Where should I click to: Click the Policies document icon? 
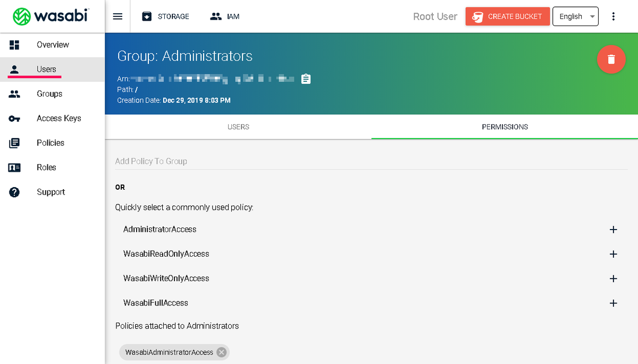14,143
